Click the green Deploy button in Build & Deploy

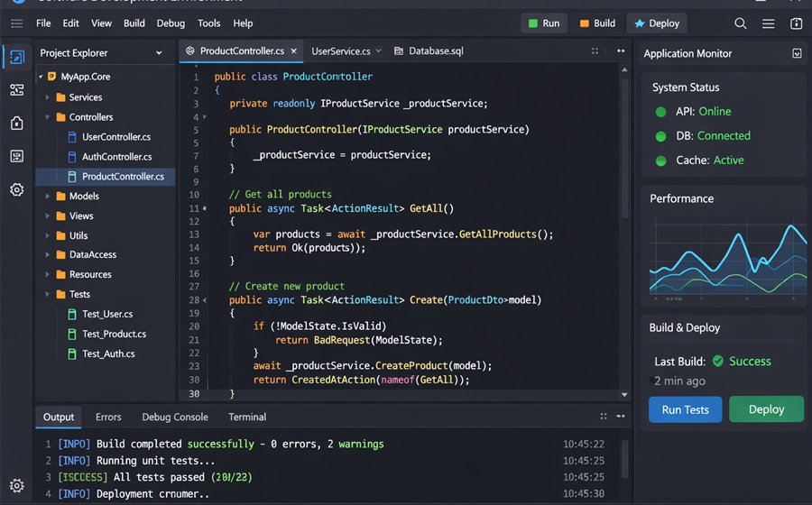click(766, 409)
